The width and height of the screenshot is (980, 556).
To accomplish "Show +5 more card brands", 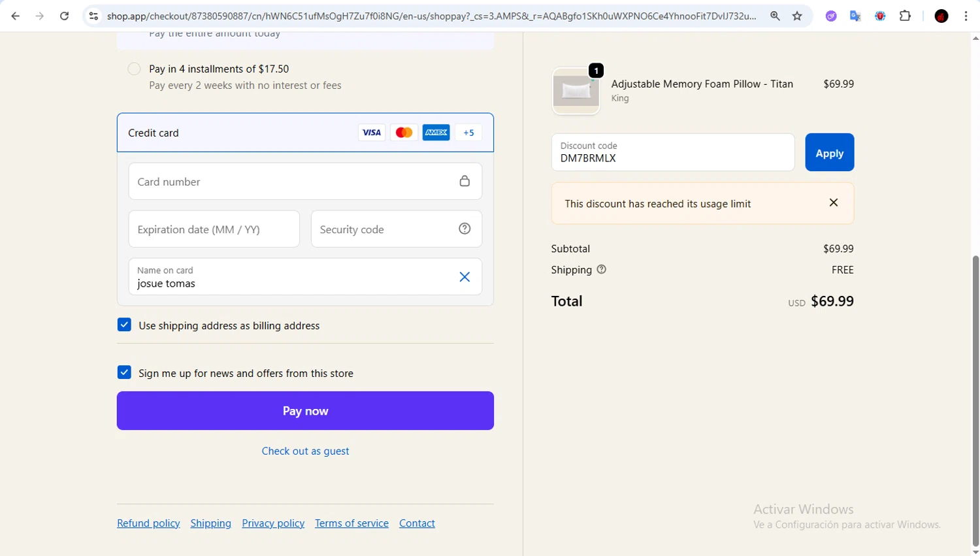I will click(x=468, y=133).
